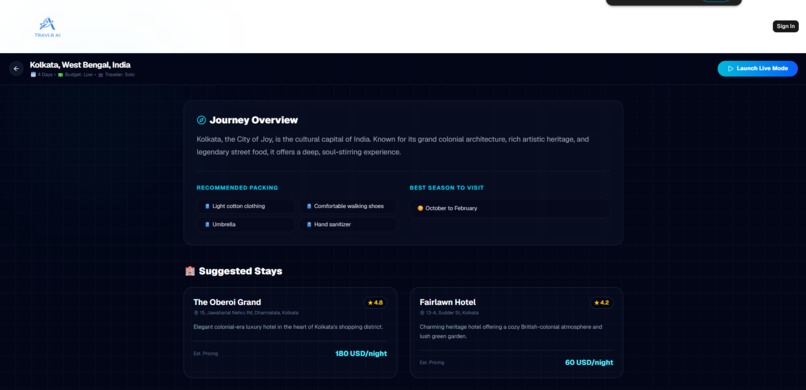Click the October to February season entry

click(509, 208)
